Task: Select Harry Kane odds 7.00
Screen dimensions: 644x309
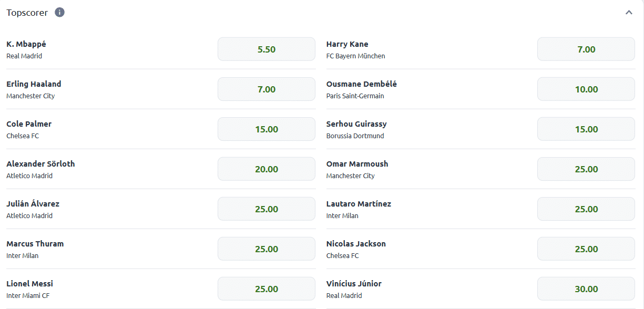Action: click(586, 49)
